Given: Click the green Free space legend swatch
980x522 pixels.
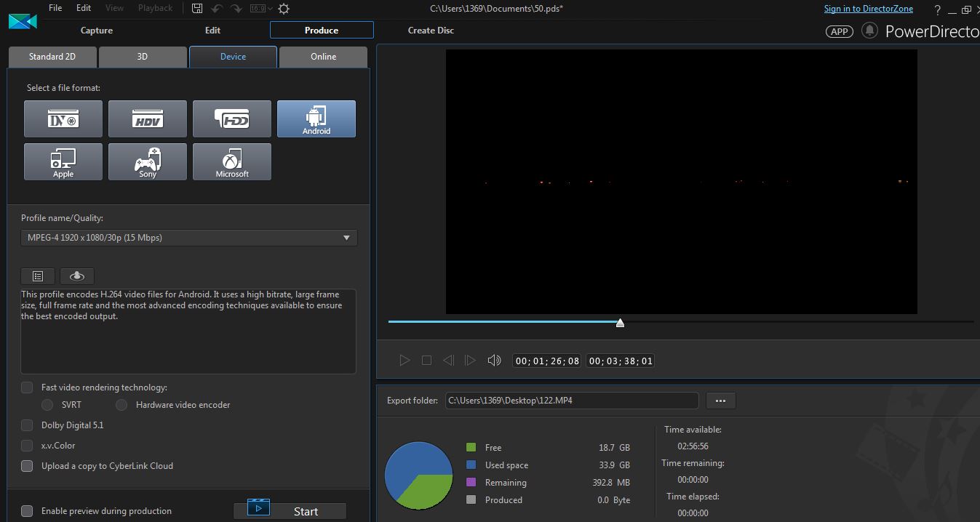Looking at the screenshot, I should point(471,447).
